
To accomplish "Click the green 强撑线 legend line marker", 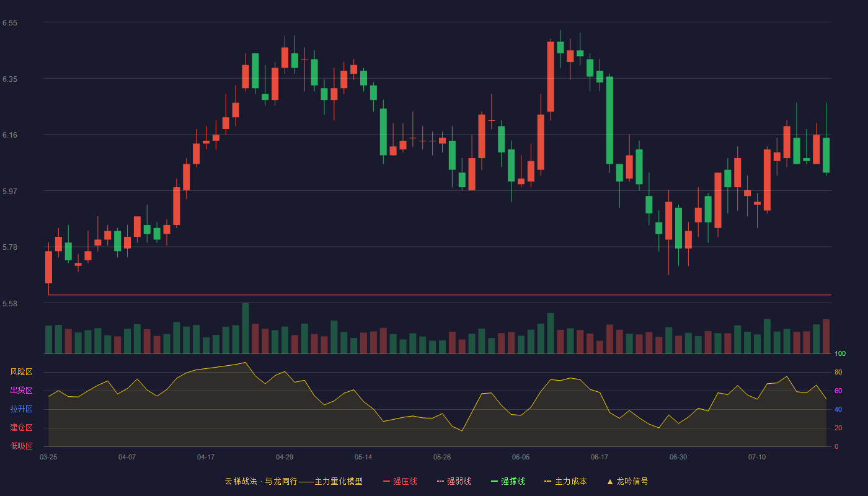I will point(495,481).
